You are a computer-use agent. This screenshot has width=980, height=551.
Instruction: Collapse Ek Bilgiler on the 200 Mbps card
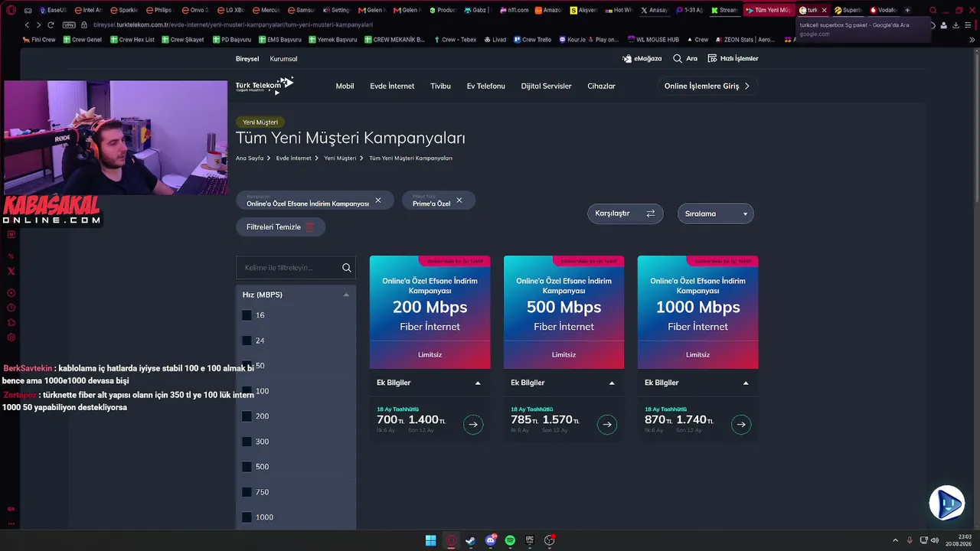coord(478,383)
